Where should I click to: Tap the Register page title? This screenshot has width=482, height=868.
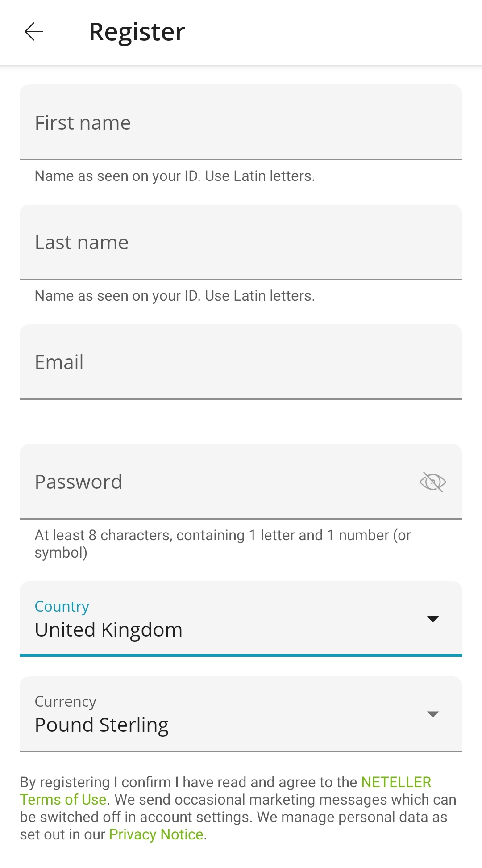(137, 32)
